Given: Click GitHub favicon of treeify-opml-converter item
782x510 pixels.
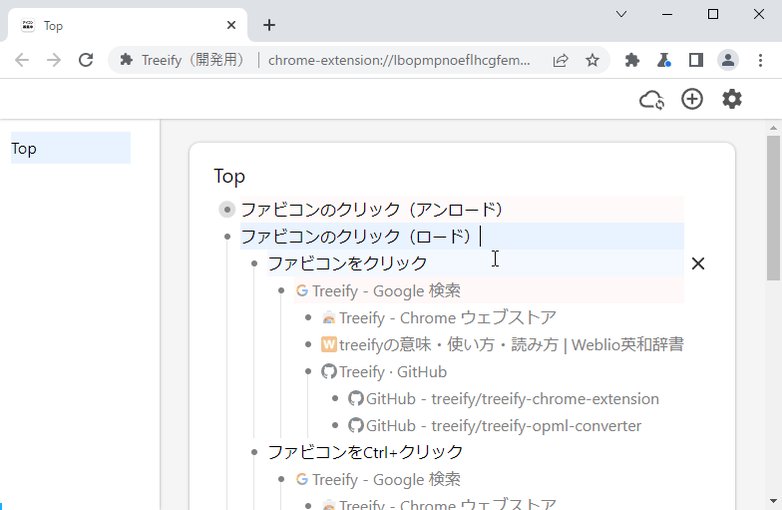Looking at the screenshot, I should pyautogui.click(x=356, y=425).
